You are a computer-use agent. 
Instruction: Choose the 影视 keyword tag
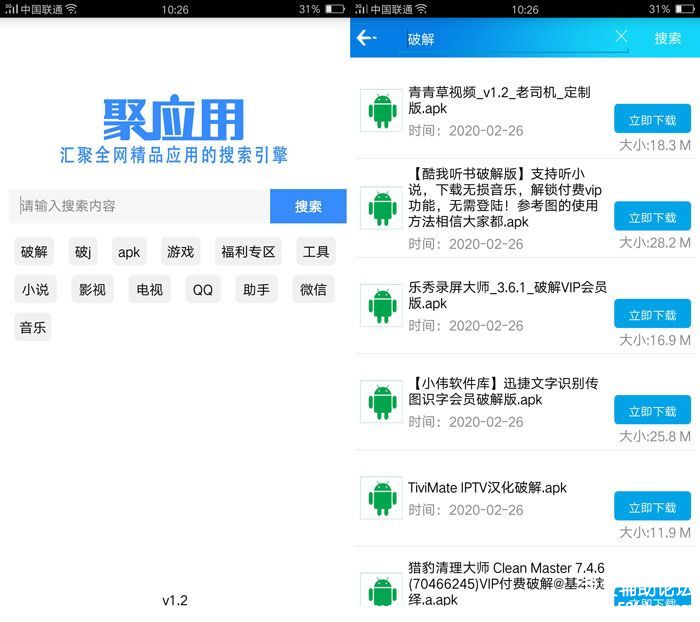tap(92, 289)
